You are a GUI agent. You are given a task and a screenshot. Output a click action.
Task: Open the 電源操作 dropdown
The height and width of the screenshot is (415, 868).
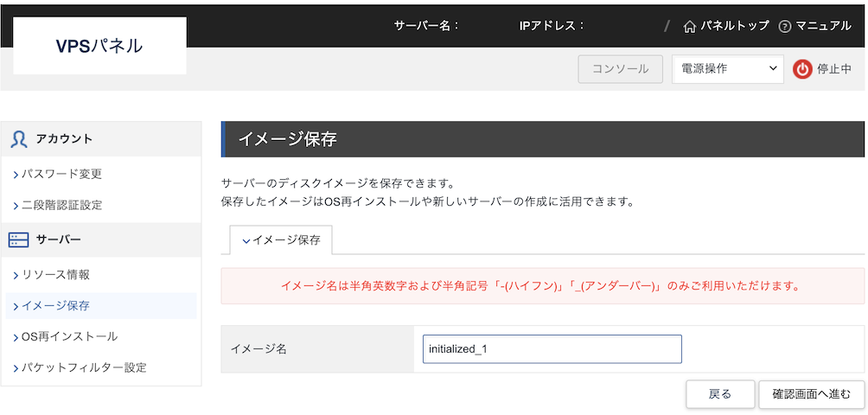click(727, 69)
